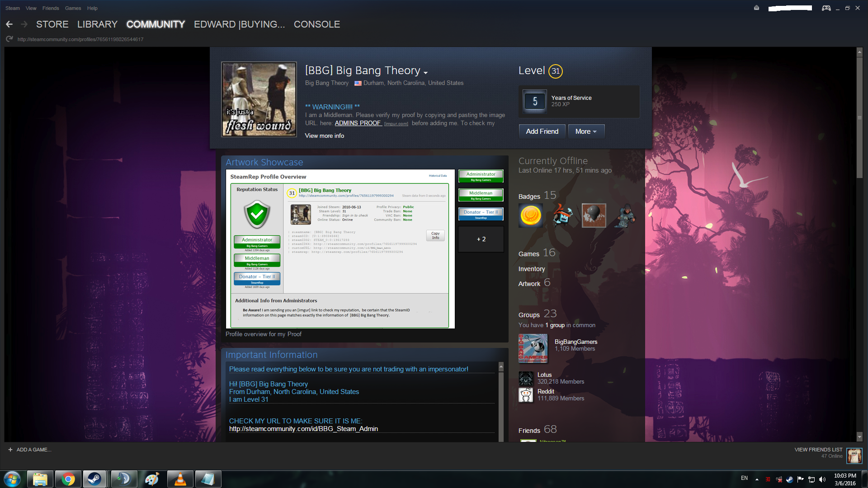Click the page's vertical scrollbar down arrow
Viewport: 868px width, 488px height.
[859, 437]
